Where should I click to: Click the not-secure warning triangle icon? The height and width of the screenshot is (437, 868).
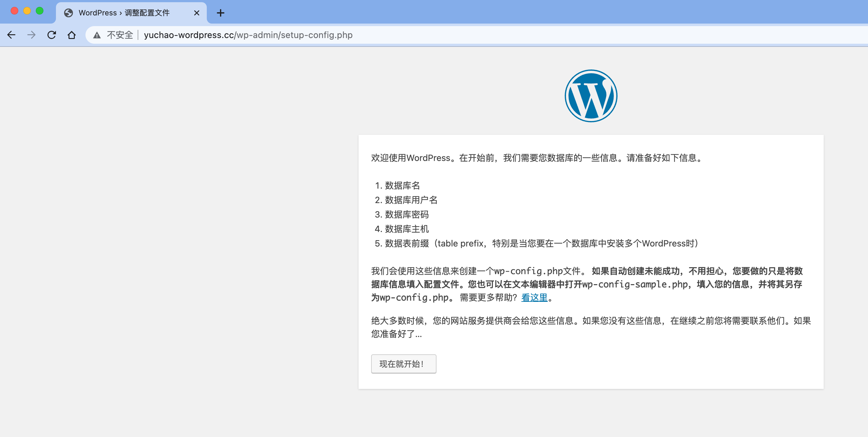pos(97,35)
